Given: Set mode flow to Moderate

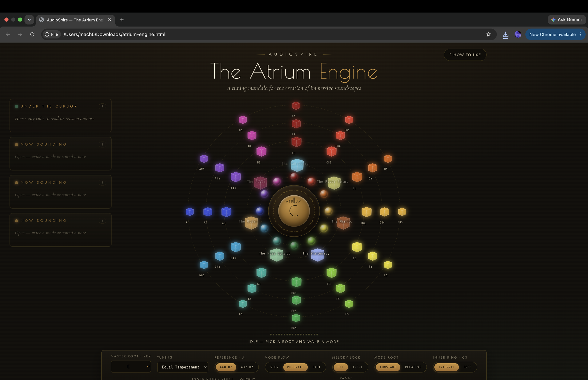Looking at the screenshot, I should tap(295, 367).
